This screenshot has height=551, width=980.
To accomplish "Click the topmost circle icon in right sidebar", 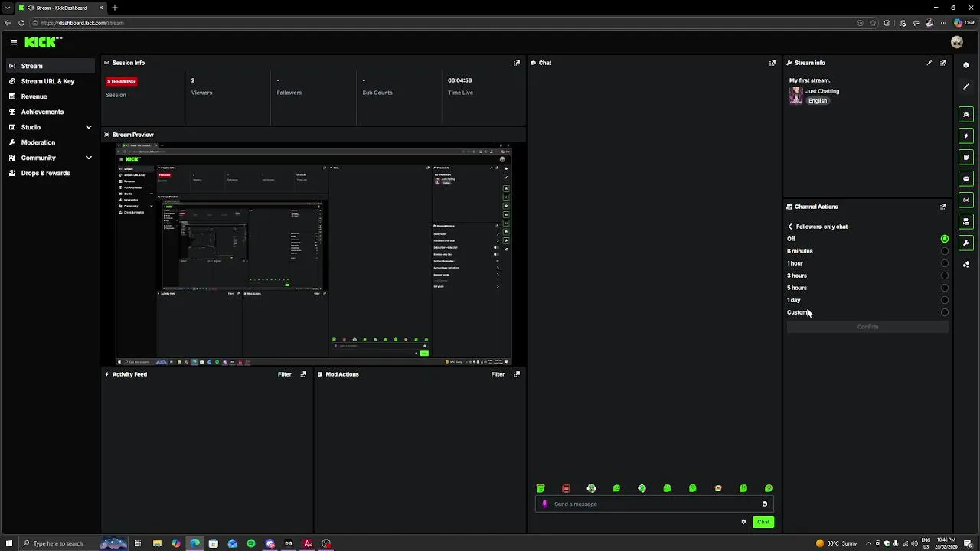I will tap(966, 65).
